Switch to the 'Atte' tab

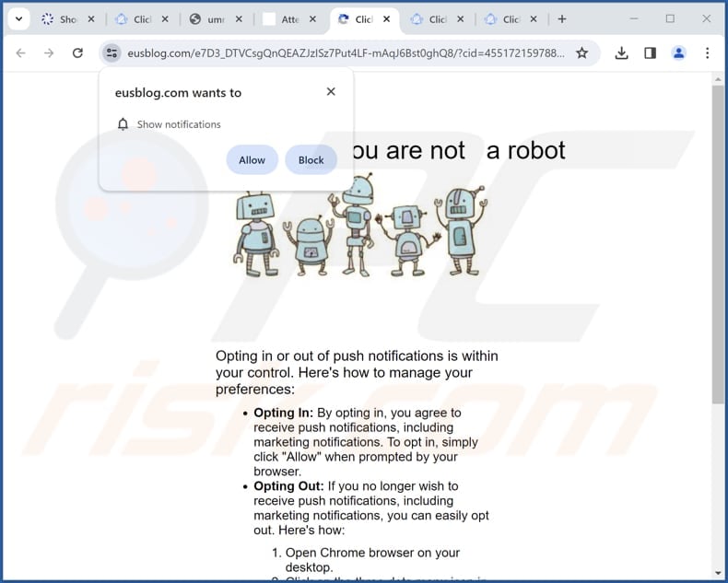281,19
